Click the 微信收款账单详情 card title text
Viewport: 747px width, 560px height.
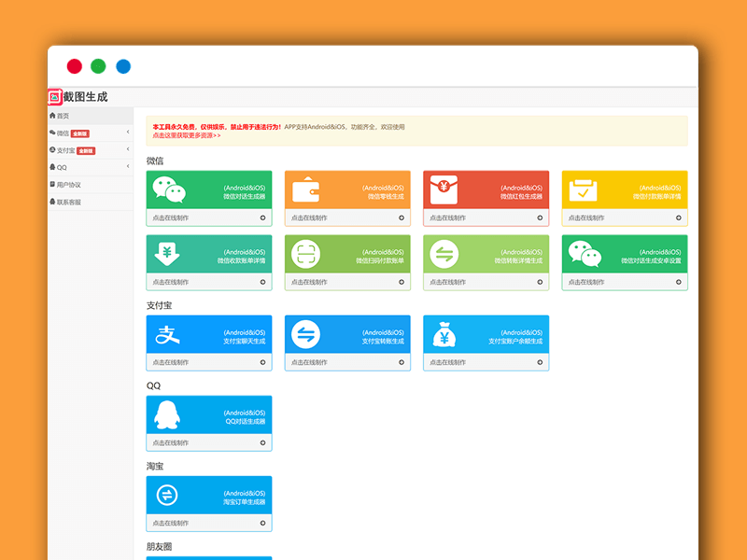point(242,261)
